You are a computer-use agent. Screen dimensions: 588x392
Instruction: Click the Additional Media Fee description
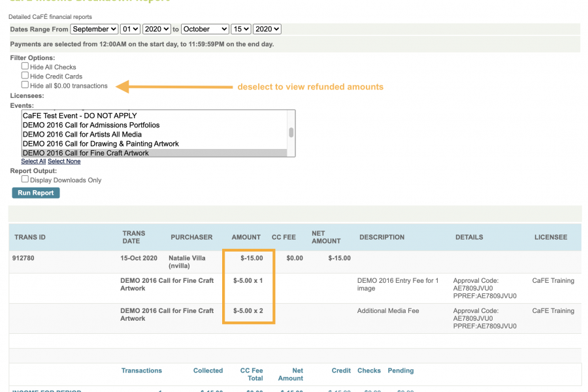tap(388, 310)
